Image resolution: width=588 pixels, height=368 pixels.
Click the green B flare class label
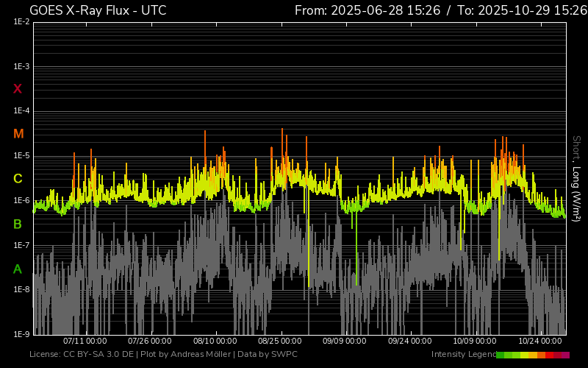click(x=18, y=224)
